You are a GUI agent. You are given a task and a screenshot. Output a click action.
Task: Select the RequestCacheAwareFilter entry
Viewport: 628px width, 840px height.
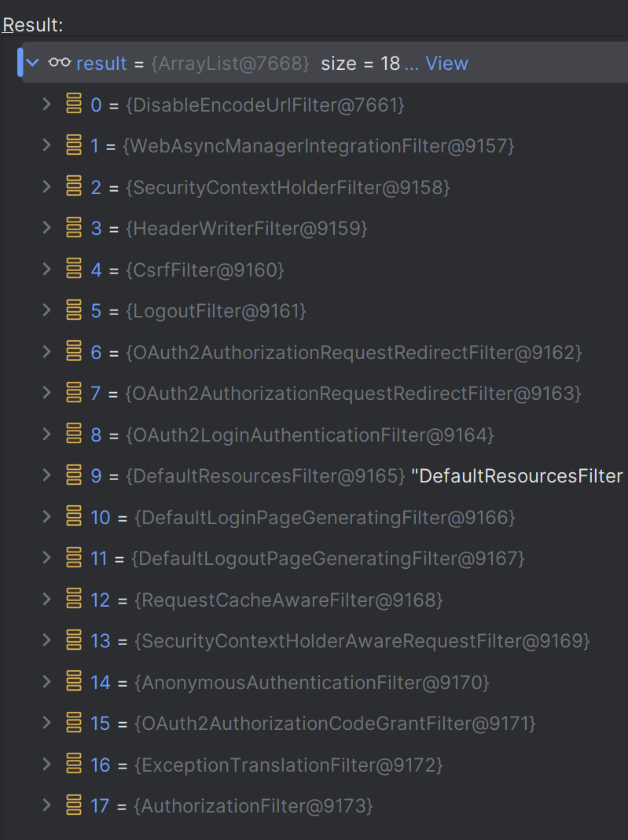288,600
